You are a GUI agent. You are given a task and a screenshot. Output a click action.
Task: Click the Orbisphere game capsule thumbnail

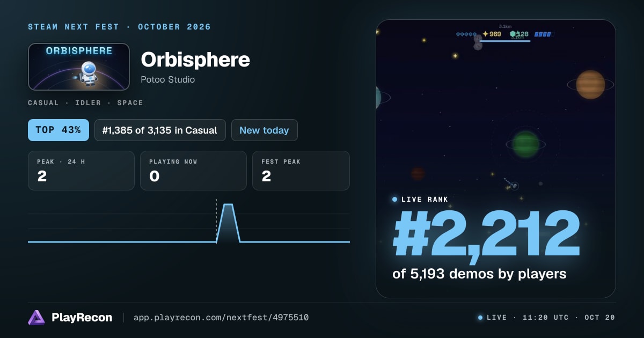coord(79,67)
